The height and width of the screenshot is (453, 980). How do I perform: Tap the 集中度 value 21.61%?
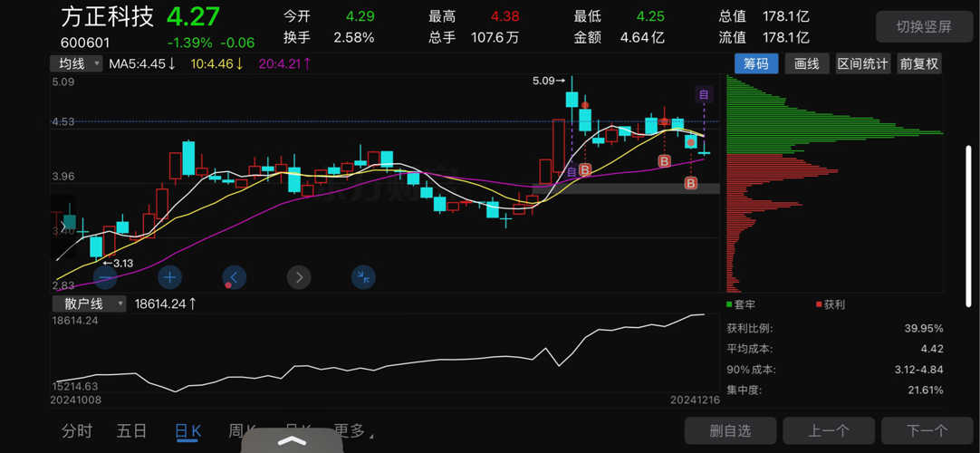coord(924,390)
